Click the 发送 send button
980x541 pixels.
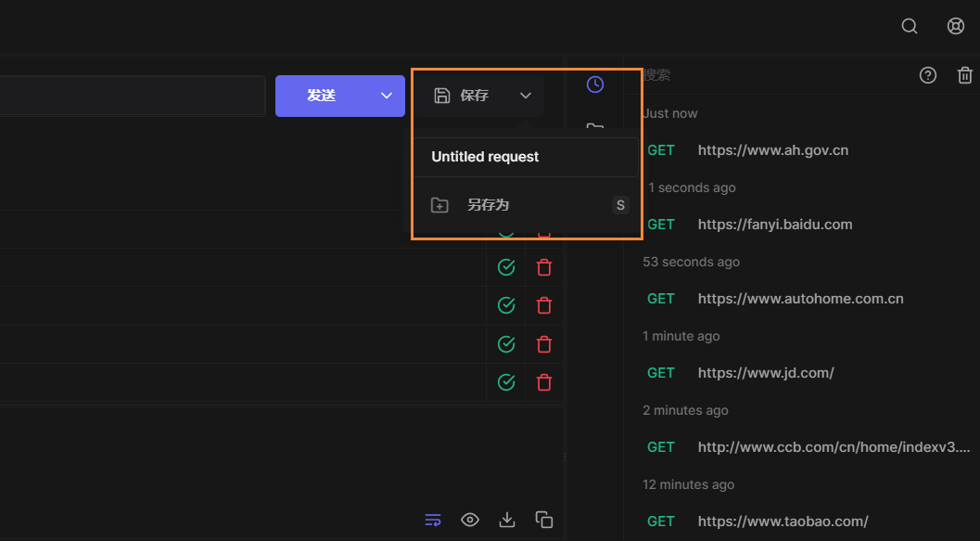click(323, 96)
